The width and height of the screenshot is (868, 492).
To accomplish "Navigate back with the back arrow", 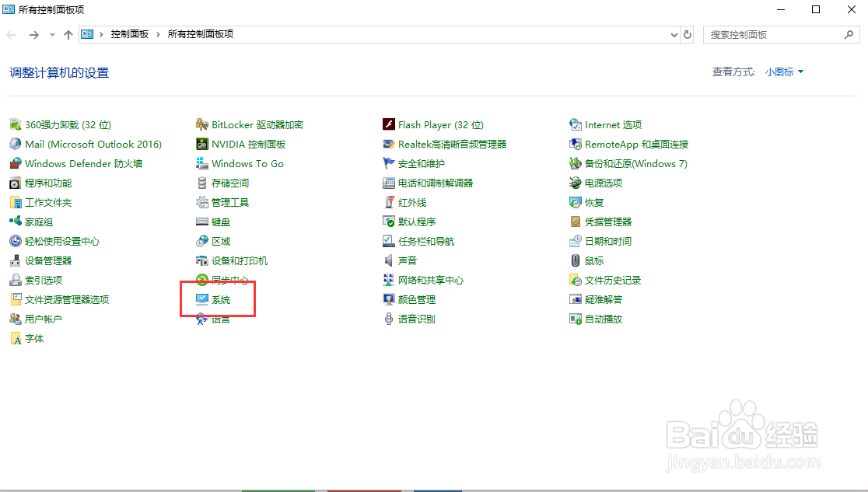I will (12, 34).
